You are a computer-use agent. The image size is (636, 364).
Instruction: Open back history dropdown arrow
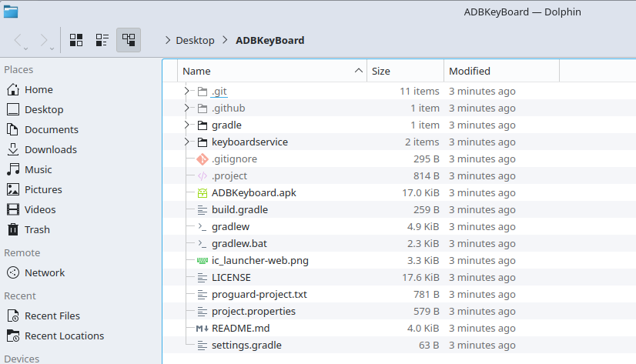tap(26, 48)
